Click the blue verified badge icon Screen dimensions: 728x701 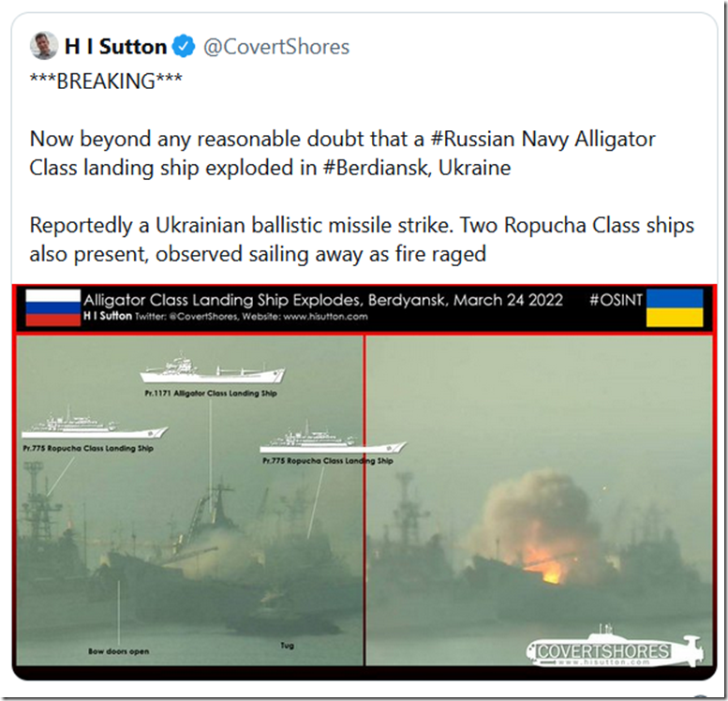point(184,47)
